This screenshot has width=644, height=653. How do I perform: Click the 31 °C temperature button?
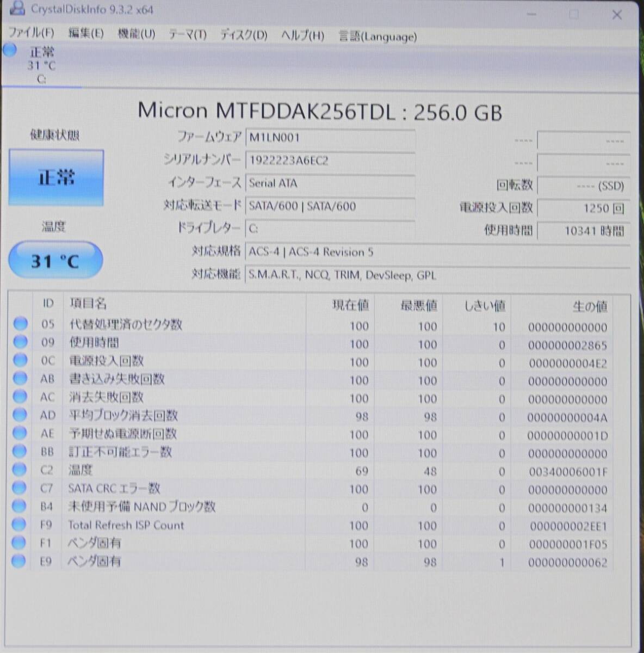point(55,260)
